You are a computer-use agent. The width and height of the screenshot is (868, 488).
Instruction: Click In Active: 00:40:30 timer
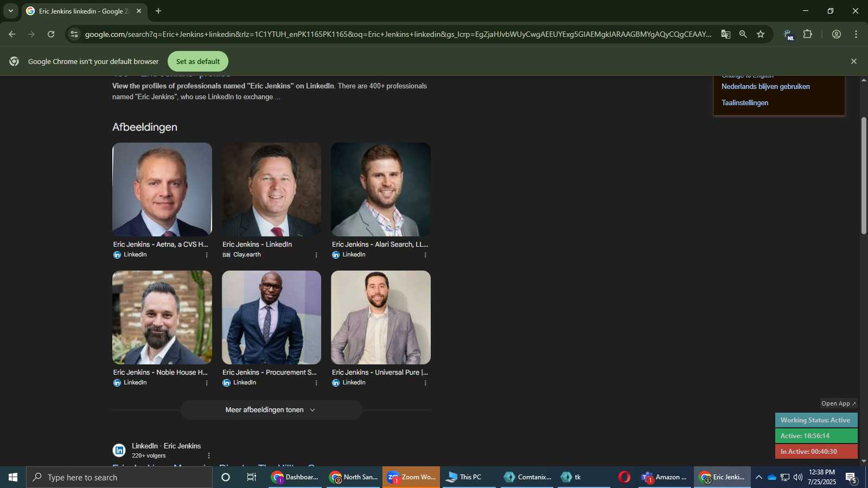click(x=816, y=452)
